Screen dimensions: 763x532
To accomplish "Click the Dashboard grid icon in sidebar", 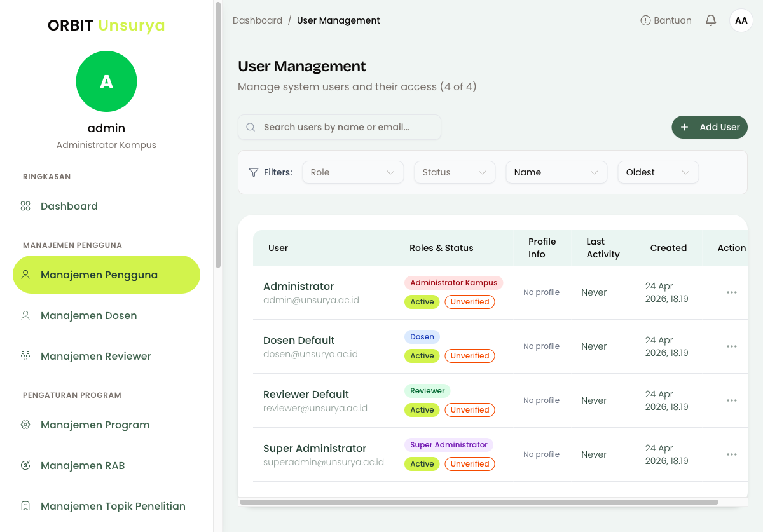I will tap(25, 206).
